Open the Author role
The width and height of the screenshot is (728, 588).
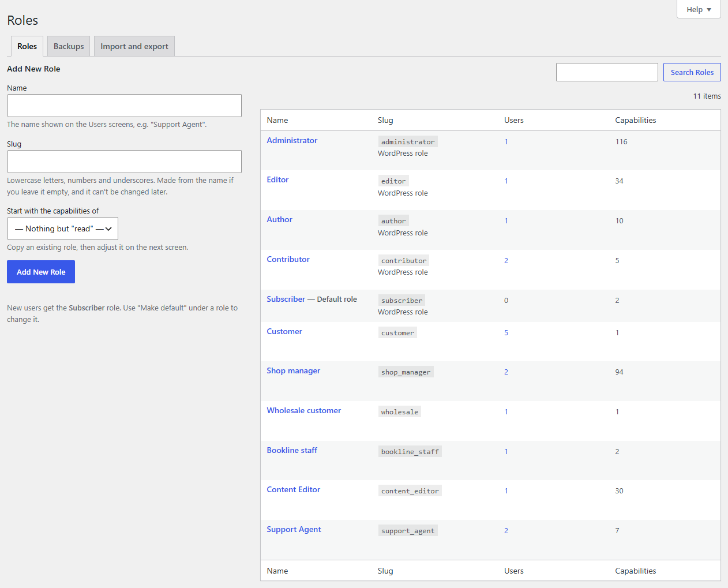click(279, 219)
